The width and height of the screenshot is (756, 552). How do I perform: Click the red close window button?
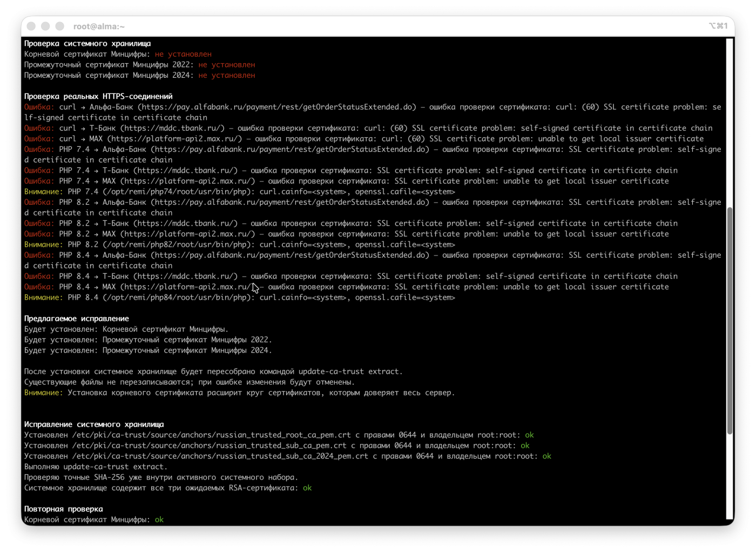(x=31, y=26)
